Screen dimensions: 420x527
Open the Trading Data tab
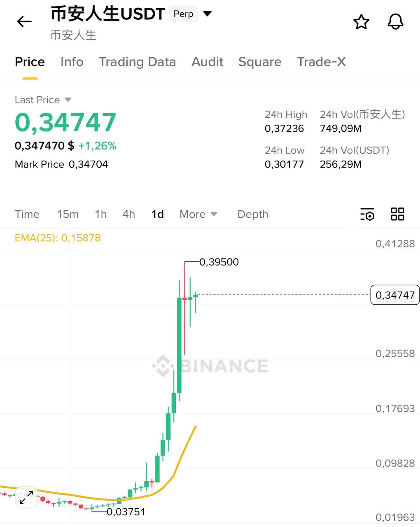coord(137,62)
